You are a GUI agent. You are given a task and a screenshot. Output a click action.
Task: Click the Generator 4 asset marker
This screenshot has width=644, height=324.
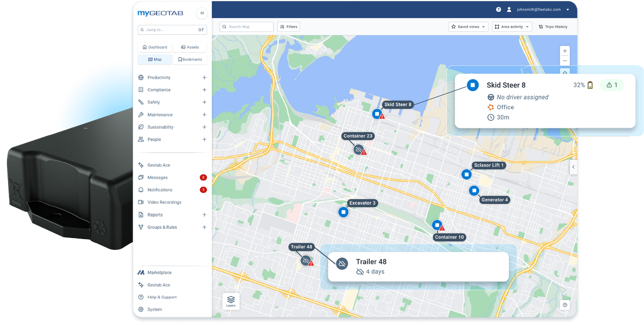tap(474, 191)
